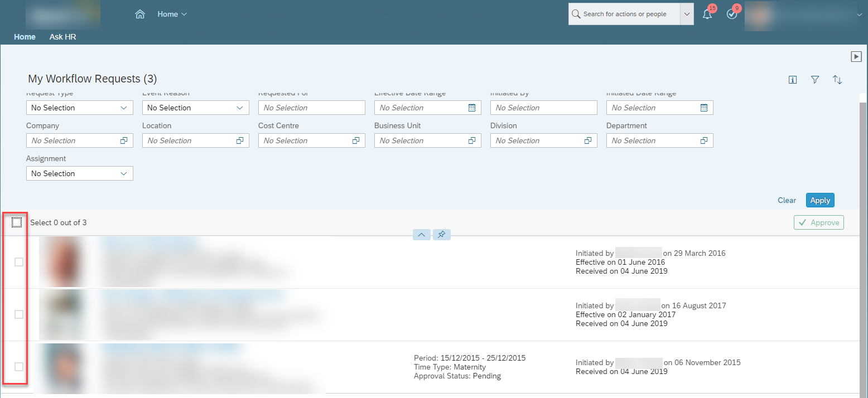Collapse the filter header with up chevron
868x398 pixels.
coord(421,235)
